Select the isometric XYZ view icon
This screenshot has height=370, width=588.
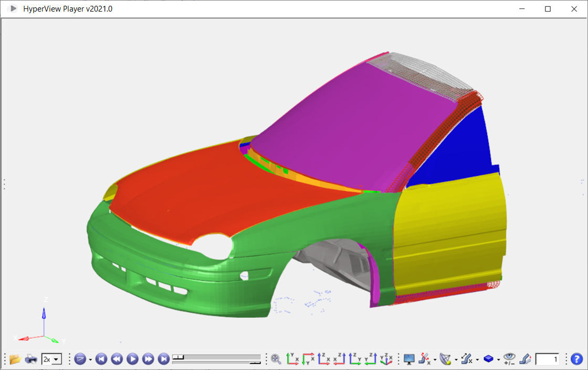tap(386, 359)
